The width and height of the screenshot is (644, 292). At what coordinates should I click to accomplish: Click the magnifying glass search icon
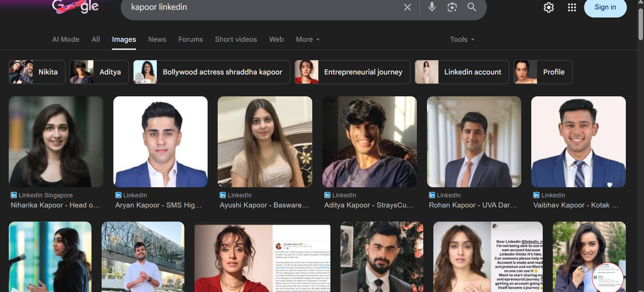pos(472,7)
